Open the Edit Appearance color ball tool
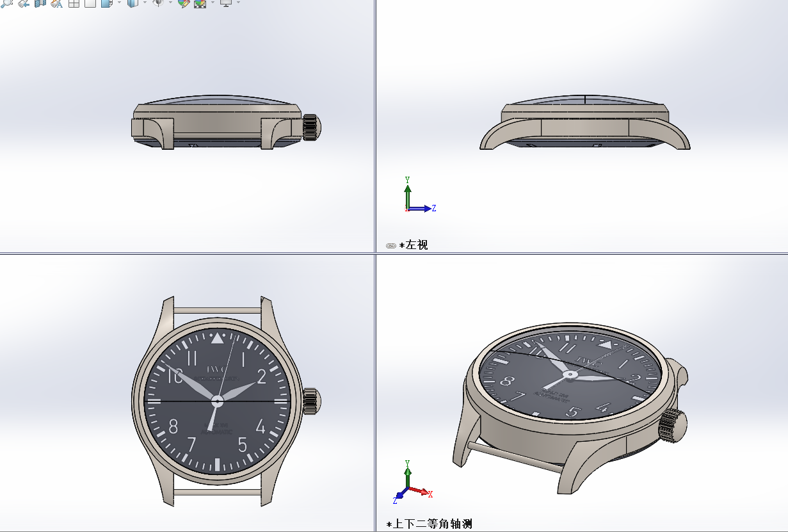Viewport: 788px width, 532px height. pyautogui.click(x=184, y=3)
